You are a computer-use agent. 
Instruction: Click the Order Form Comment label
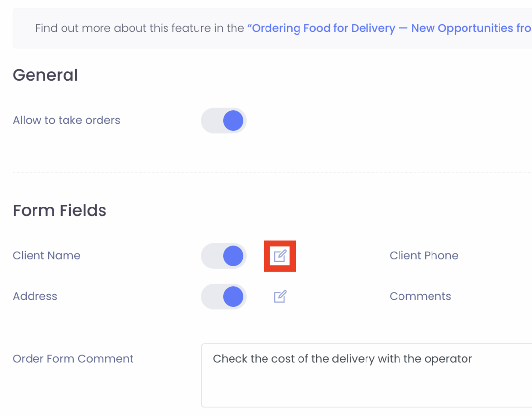pos(73,359)
